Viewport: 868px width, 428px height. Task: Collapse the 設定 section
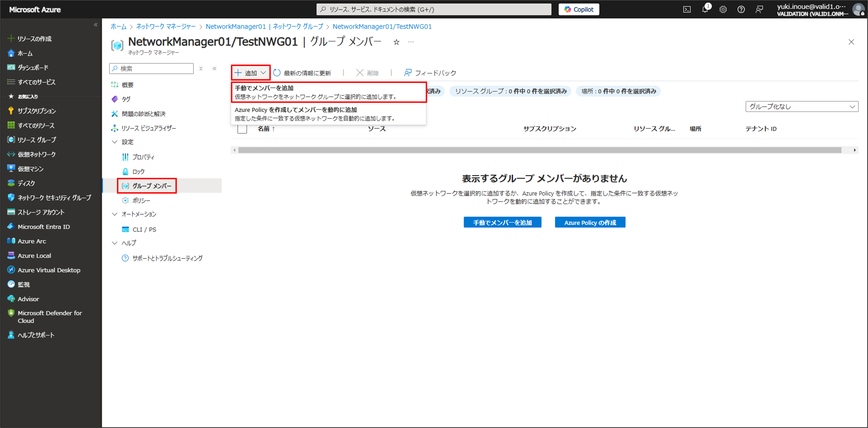point(115,142)
